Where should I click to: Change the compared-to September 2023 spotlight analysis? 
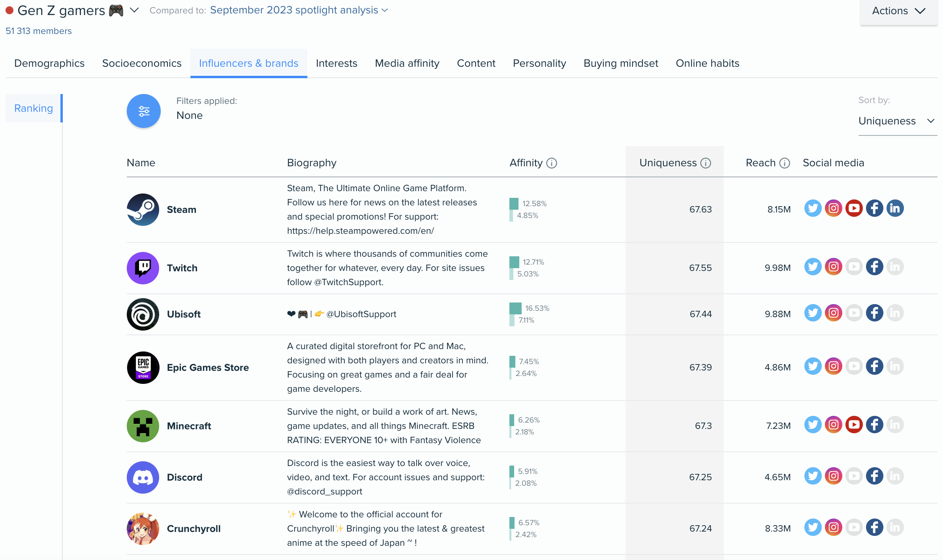(299, 10)
